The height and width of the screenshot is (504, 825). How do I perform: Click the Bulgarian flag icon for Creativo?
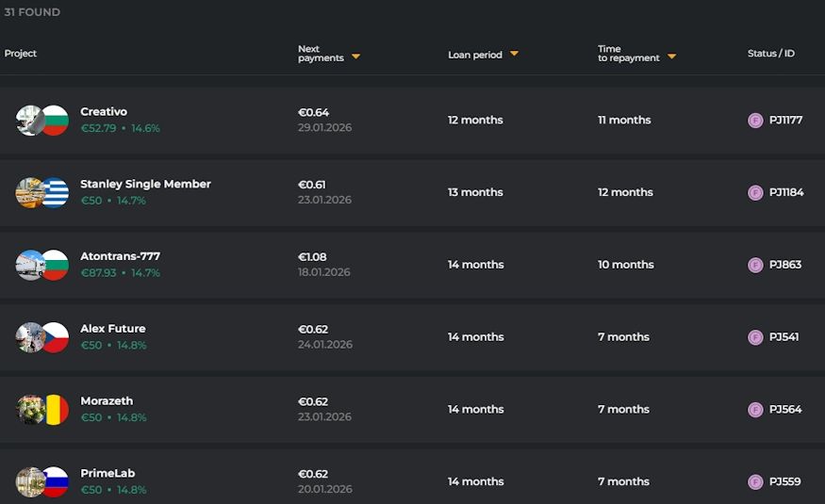[x=55, y=121]
